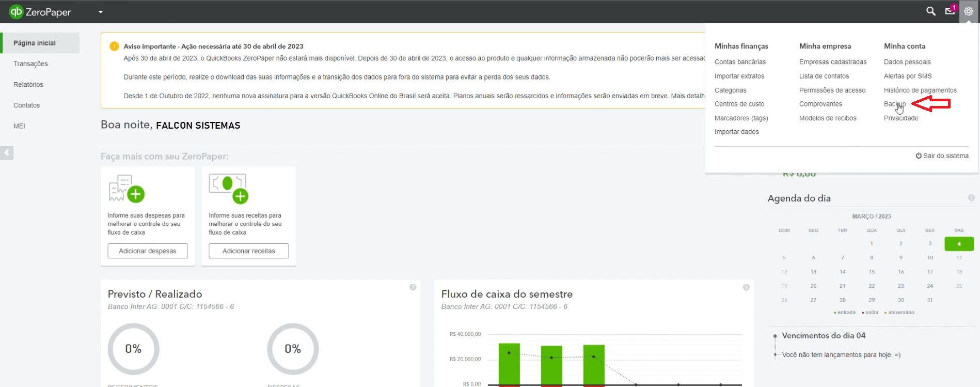Collapse the sidebar with the arrow tab
Image resolution: width=980 pixels, height=387 pixels.
tap(7, 153)
